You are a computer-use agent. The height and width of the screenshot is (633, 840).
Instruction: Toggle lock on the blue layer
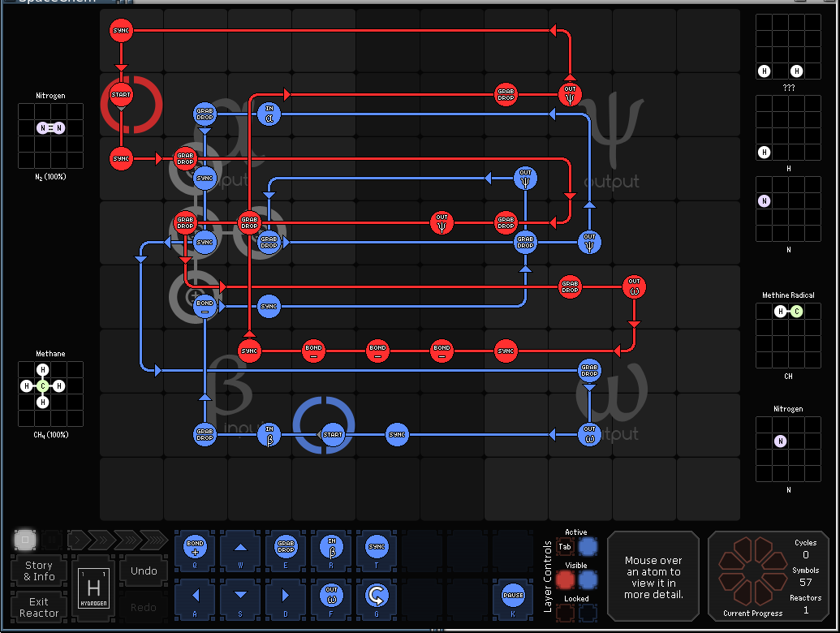(587, 613)
